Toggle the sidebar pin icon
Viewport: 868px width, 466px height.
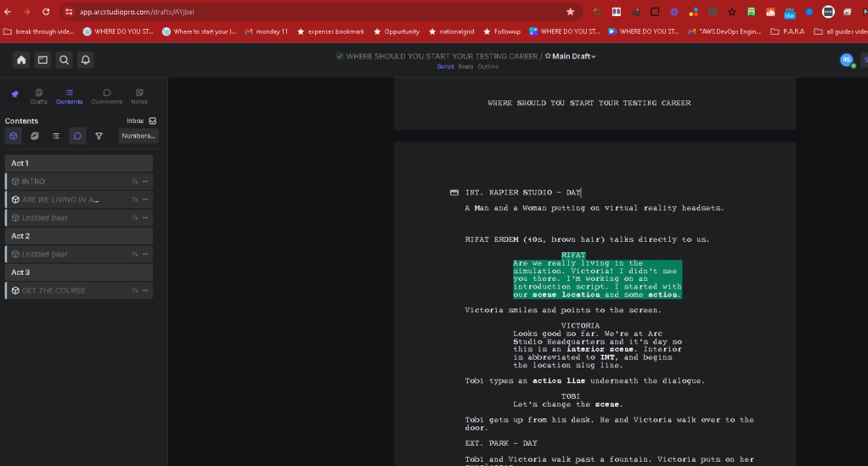pyautogui.click(x=15, y=94)
